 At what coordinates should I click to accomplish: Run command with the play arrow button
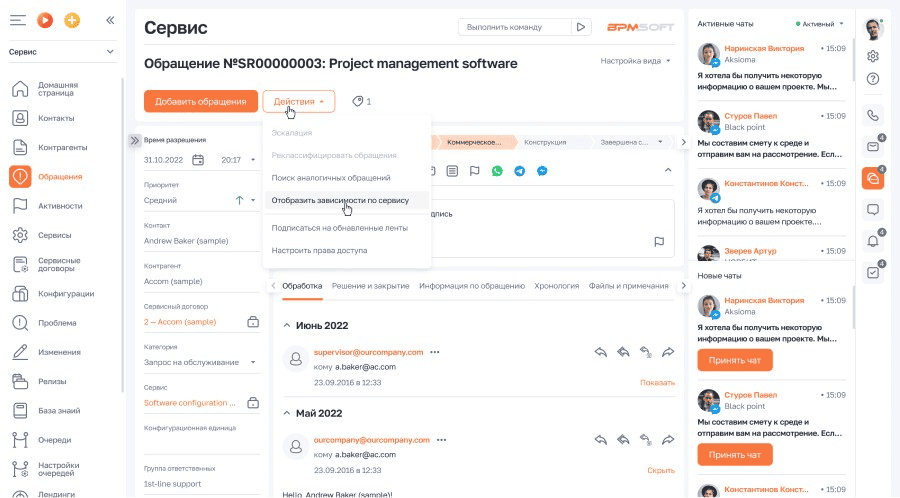[x=581, y=27]
